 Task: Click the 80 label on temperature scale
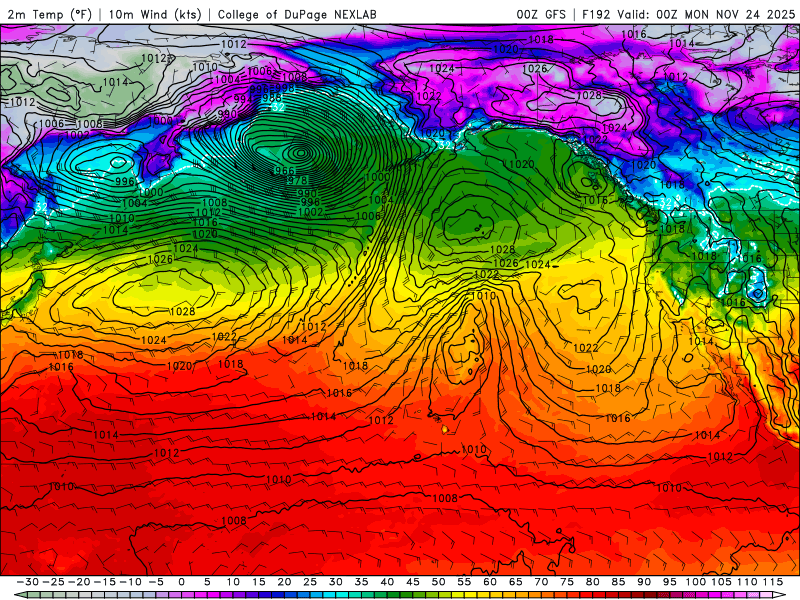point(592,582)
